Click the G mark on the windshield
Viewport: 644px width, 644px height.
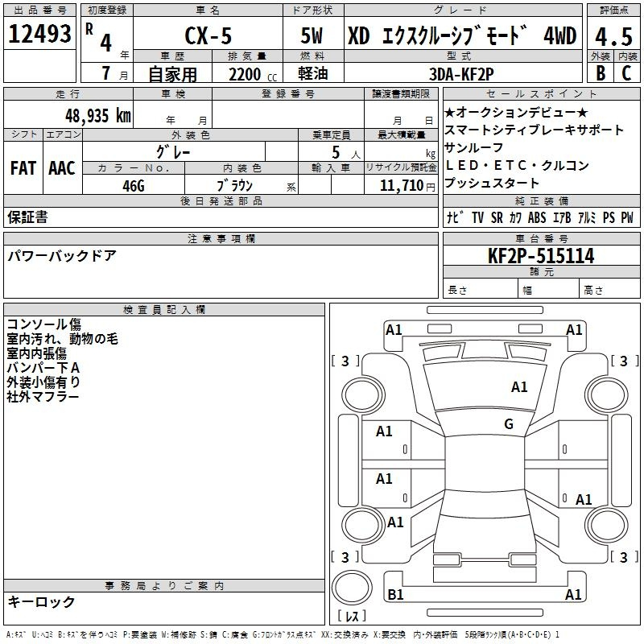pyautogui.click(x=509, y=423)
